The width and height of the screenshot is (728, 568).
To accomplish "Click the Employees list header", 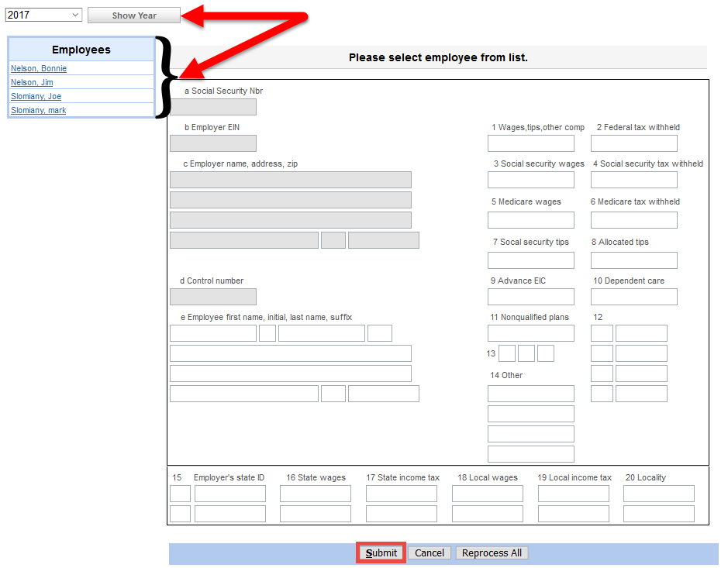I will tap(81, 50).
